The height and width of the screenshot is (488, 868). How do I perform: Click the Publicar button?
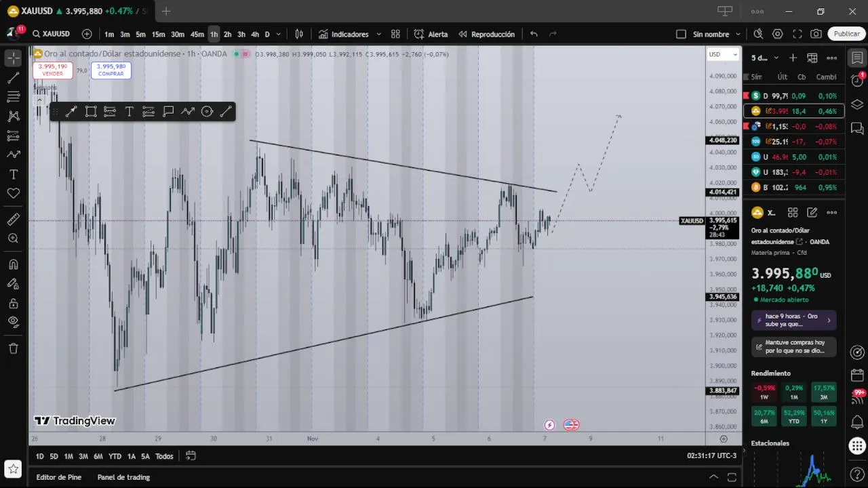pos(846,34)
